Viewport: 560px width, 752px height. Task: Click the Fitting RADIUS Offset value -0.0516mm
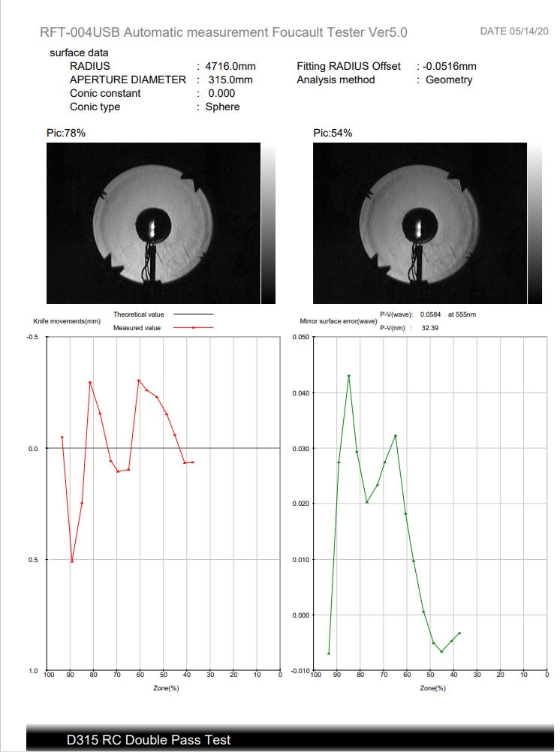click(x=450, y=66)
